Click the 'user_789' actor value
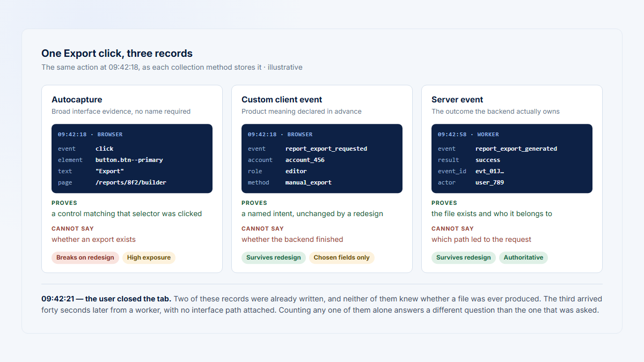The height and width of the screenshot is (362, 644). (489, 182)
